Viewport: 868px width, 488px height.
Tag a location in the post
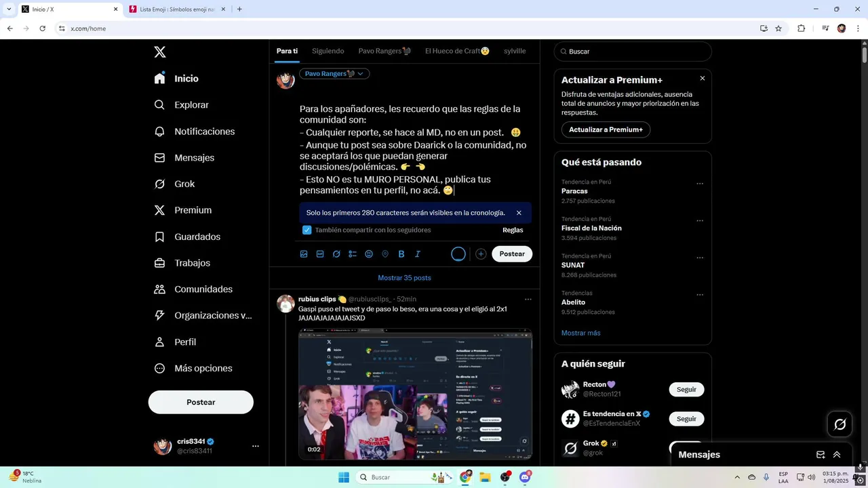pos(385,254)
